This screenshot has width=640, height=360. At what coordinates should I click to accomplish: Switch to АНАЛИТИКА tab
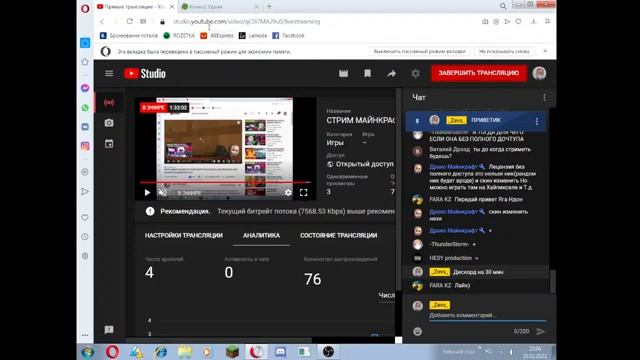pyautogui.click(x=261, y=236)
